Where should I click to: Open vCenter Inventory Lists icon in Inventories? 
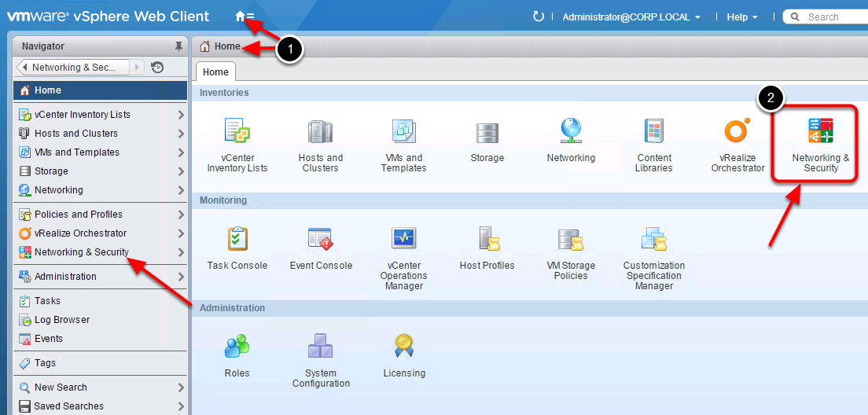(237, 130)
